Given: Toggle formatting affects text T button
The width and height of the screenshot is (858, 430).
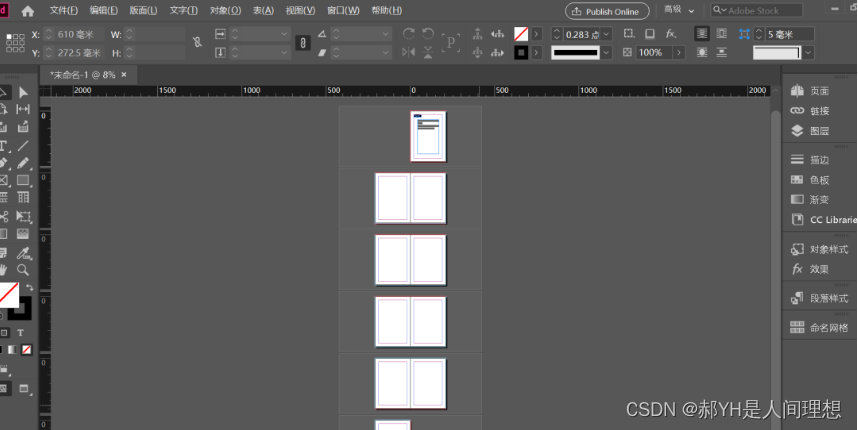Looking at the screenshot, I should pos(20,333).
